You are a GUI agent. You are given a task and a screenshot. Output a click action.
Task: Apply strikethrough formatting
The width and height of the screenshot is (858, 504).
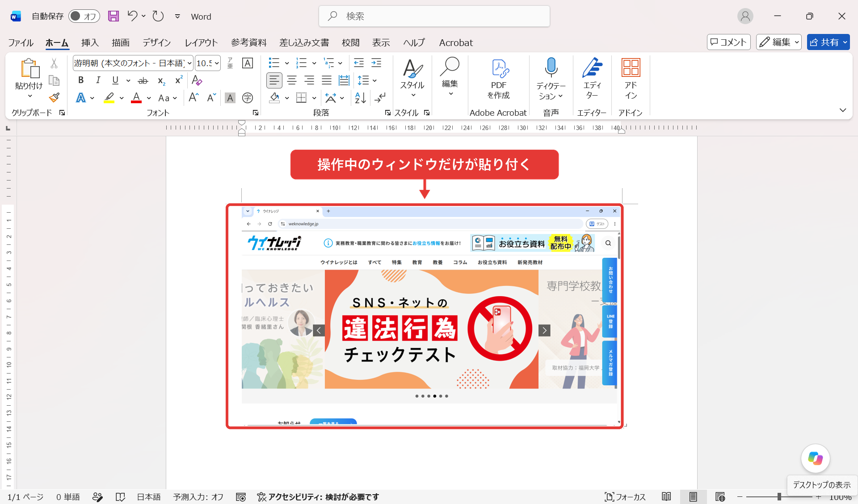[143, 80]
